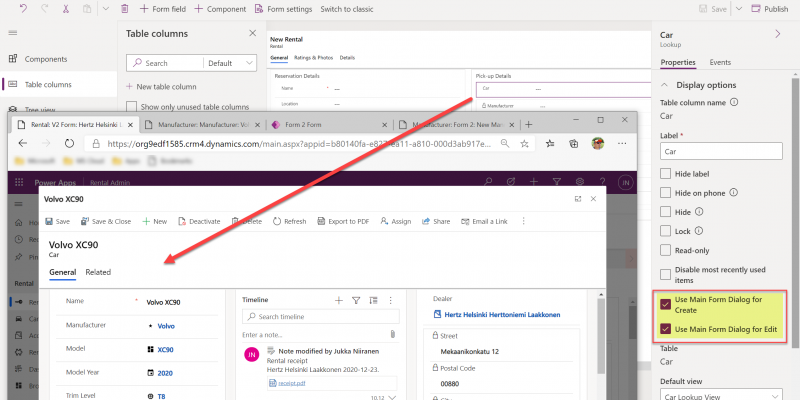Click the browser address bar URL
The image size is (800, 400).
point(298,144)
